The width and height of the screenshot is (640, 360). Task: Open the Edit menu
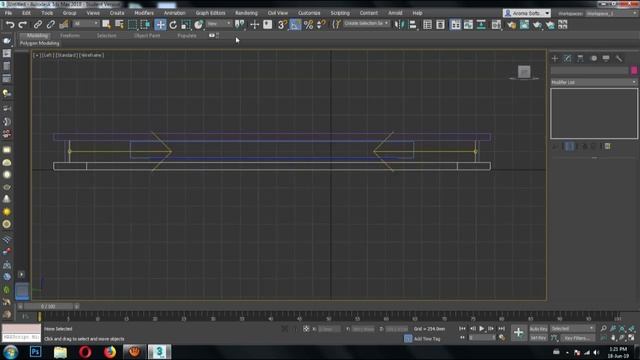click(x=26, y=13)
